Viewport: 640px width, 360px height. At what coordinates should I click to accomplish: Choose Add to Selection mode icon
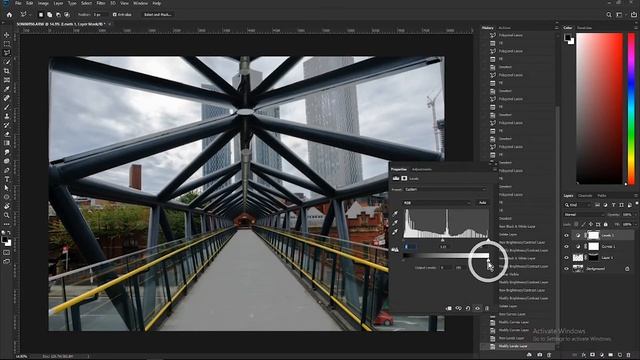(x=49, y=15)
